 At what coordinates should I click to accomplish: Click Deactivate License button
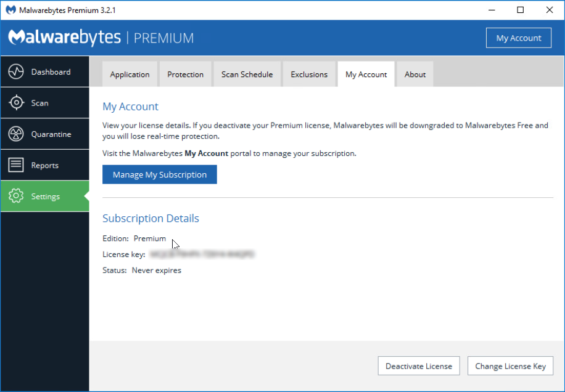pos(419,365)
